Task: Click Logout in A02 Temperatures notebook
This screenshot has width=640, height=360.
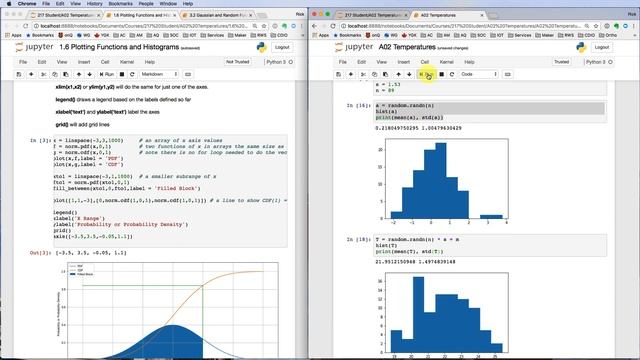Action: pos(602,47)
